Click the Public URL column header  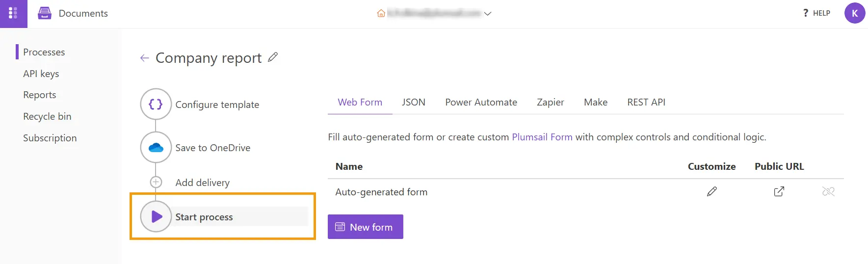(x=779, y=166)
